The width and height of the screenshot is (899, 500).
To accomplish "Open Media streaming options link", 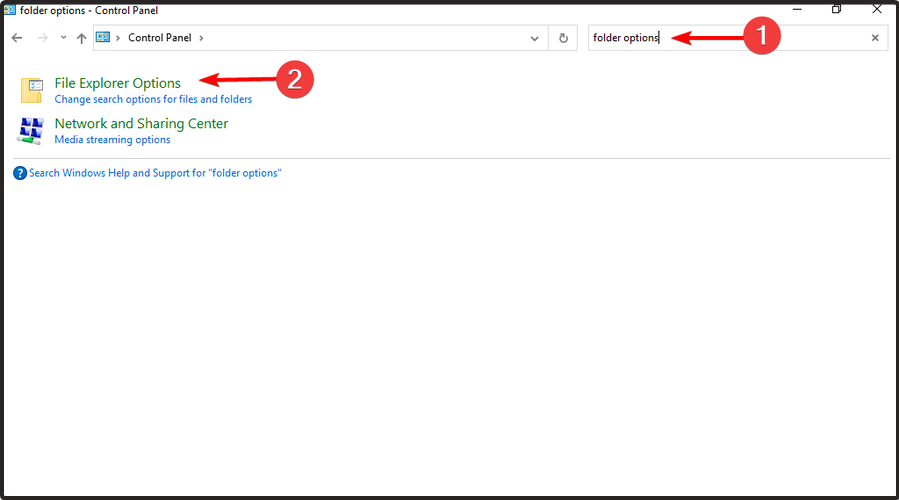I will click(x=112, y=139).
